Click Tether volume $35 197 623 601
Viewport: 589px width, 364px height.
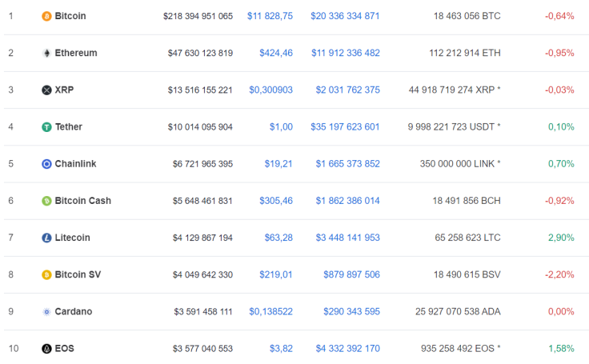345,127
